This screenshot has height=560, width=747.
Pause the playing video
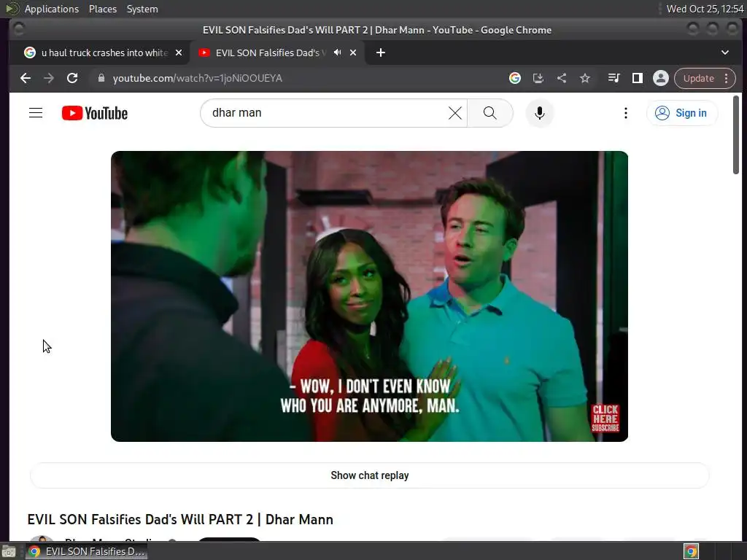[369, 296]
